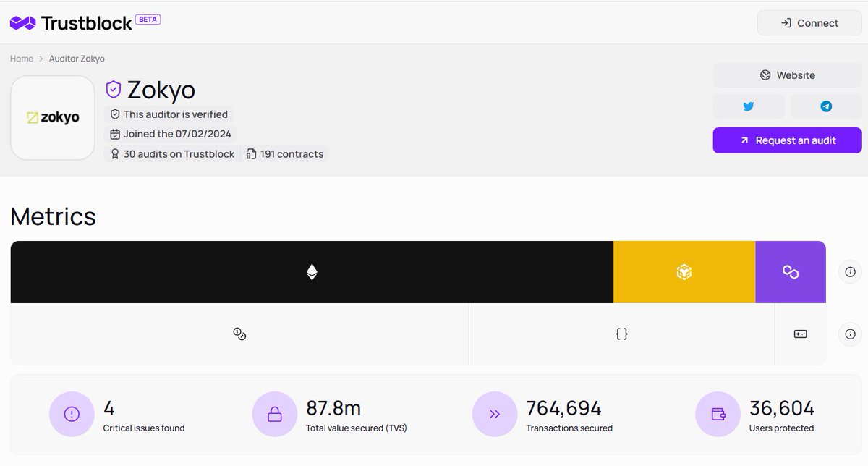Click the TVS lock icon

[x=275, y=415]
